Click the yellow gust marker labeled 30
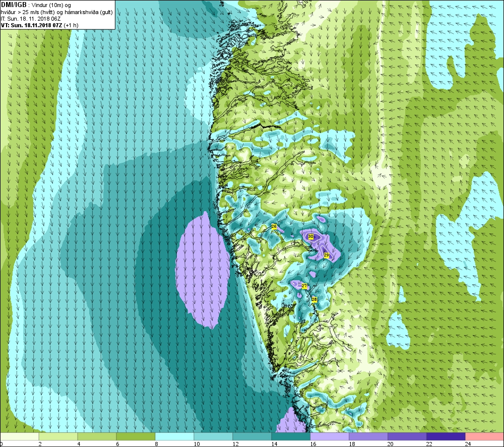The height and width of the screenshot is (447, 504). [310, 236]
